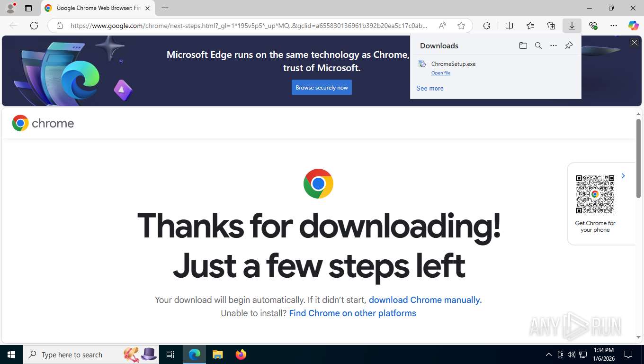Open downloads folder icon in Downloads panel
Screen dimensions: 644x364
click(x=523, y=45)
